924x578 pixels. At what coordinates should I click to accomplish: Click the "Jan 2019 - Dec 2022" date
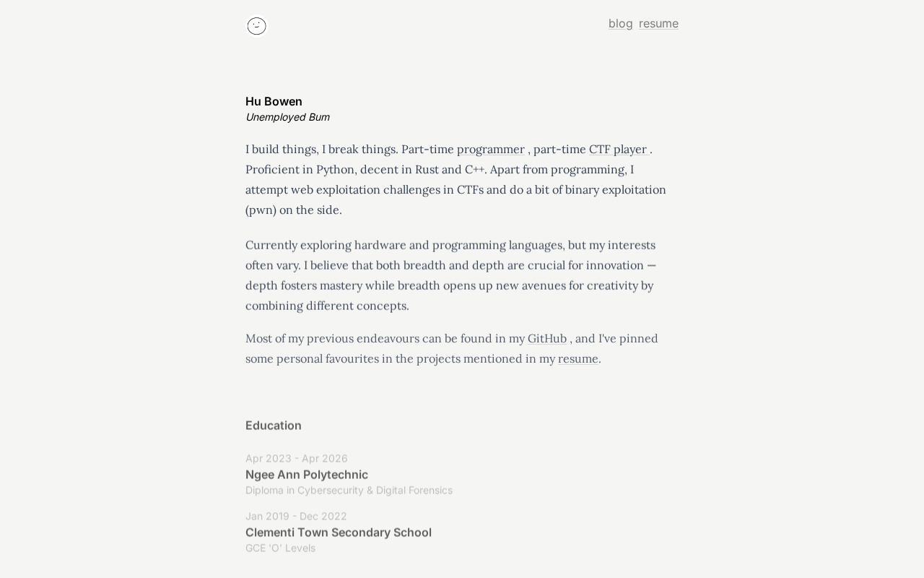click(x=296, y=516)
